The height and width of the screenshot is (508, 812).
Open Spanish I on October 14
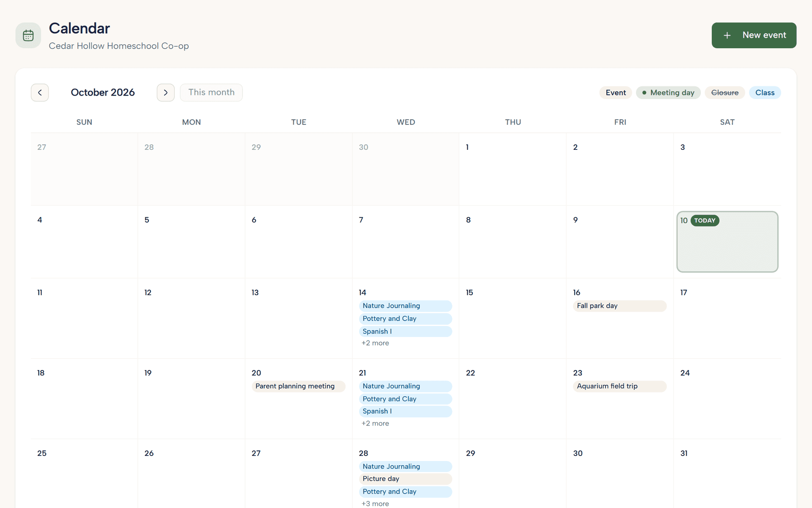click(405, 331)
